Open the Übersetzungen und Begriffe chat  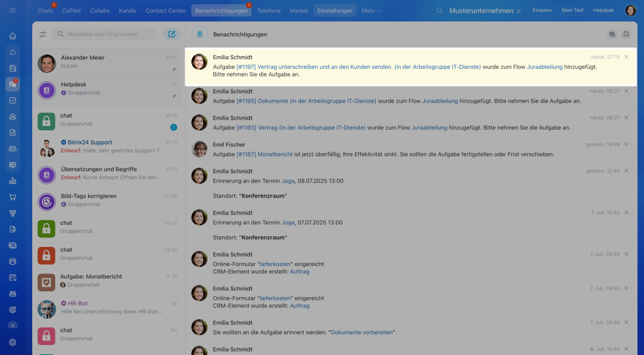click(108, 175)
